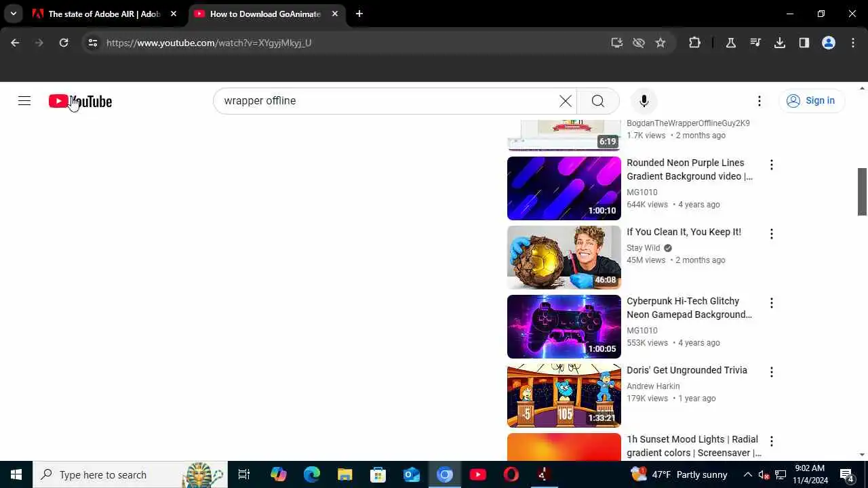The image size is (868, 488).
Task: Open Chrome Labs flask icon
Action: point(731,43)
